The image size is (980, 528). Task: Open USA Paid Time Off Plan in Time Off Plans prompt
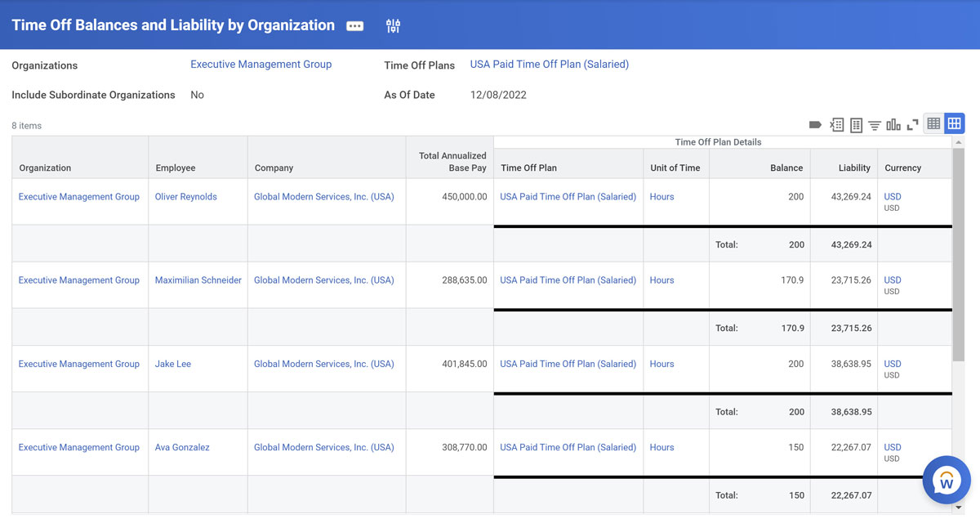550,65
